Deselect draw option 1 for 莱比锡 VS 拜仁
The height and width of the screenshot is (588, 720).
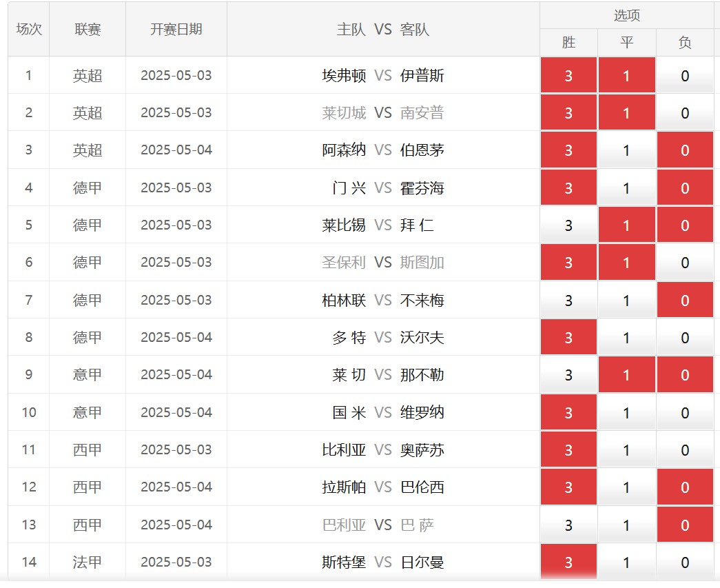tap(627, 225)
